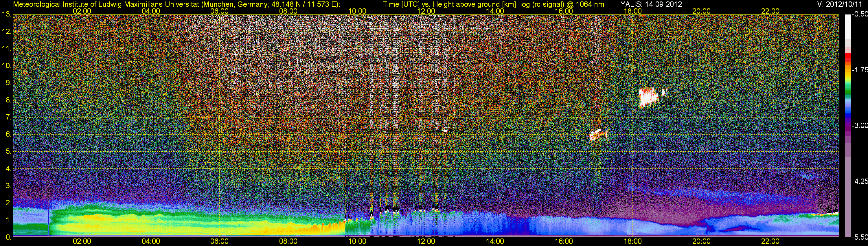This screenshot has height=246, width=868.
Task: Click the 16:00 label on the bottom time axis
Action: click(x=564, y=241)
